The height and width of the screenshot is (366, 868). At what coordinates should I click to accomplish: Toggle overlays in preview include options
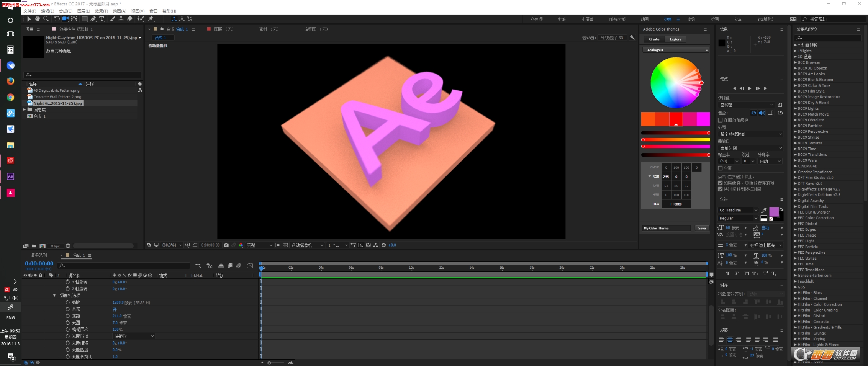pos(770,113)
